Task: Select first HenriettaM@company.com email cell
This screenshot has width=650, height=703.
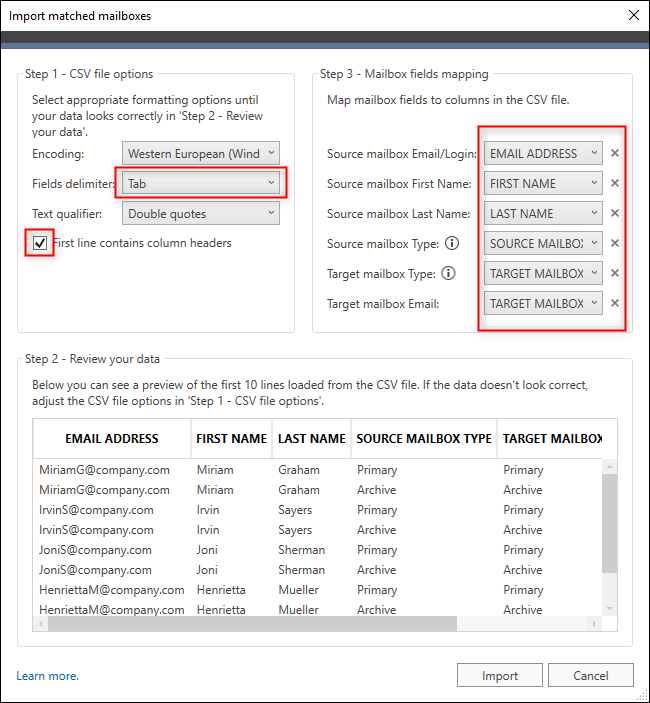Action: pos(112,590)
